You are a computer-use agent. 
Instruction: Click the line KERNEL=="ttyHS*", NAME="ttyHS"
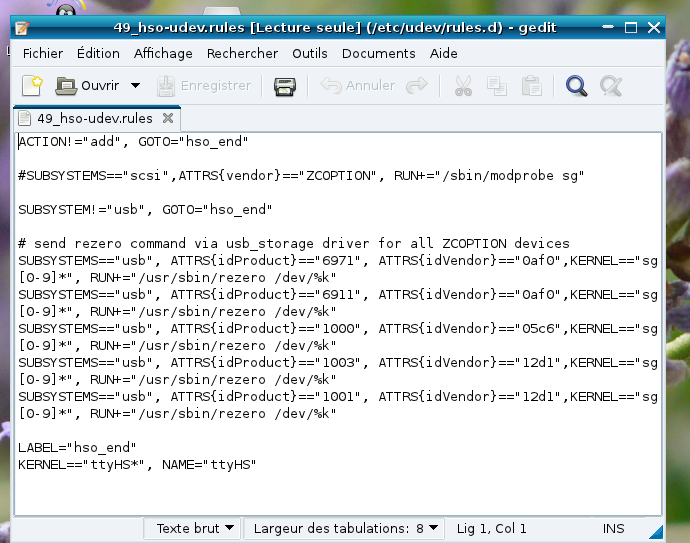(137, 465)
